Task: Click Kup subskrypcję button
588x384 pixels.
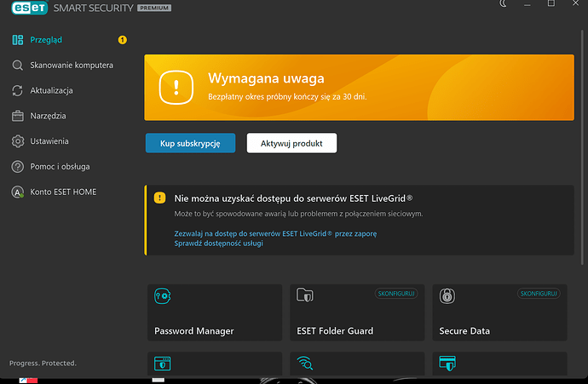Action: 191,143
